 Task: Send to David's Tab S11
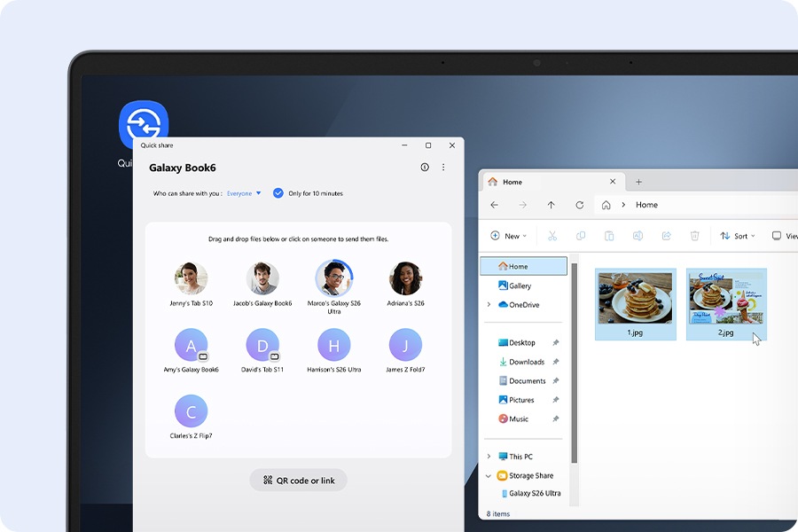262,351
